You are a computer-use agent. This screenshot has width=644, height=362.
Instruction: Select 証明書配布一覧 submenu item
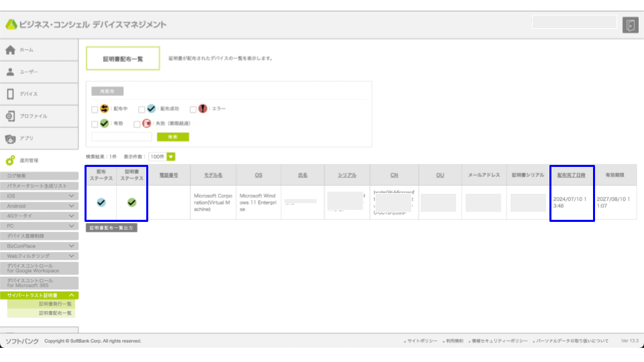[41, 313]
